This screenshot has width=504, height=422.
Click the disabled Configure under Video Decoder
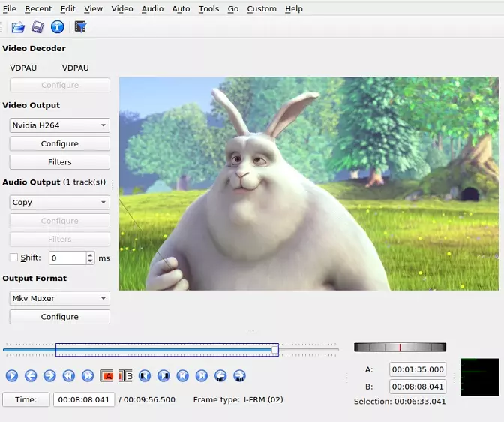click(x=60, y=85)
